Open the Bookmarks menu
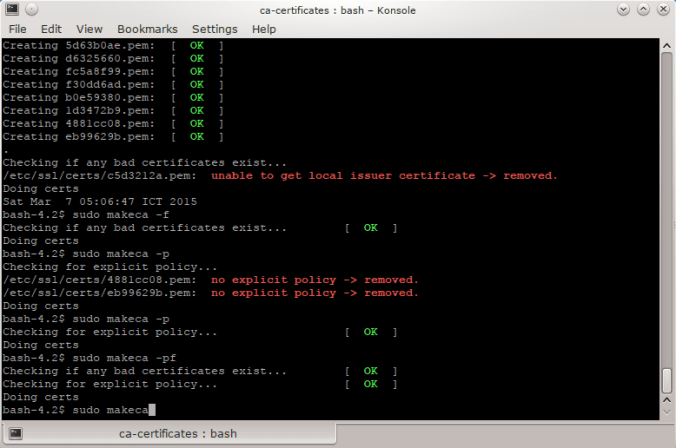The height and width of the screenshot is (448, 676). pyautogui.click(x=147, y=29)
